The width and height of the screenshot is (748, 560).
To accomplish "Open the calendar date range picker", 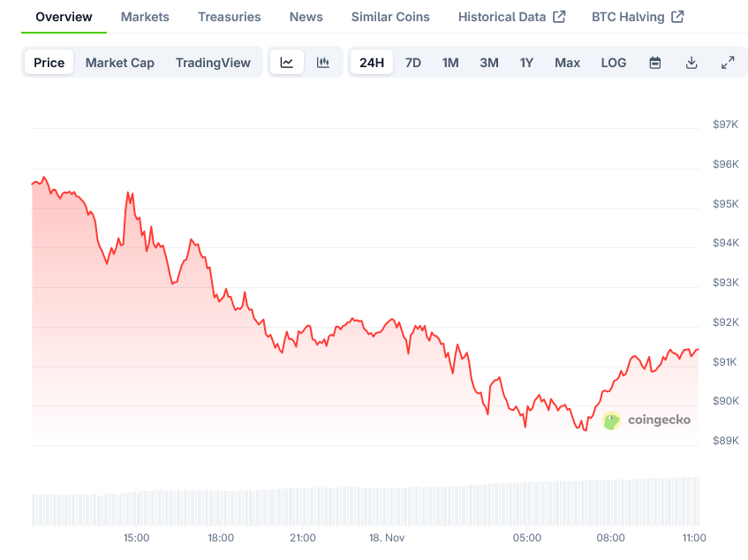I will point(655,63).
